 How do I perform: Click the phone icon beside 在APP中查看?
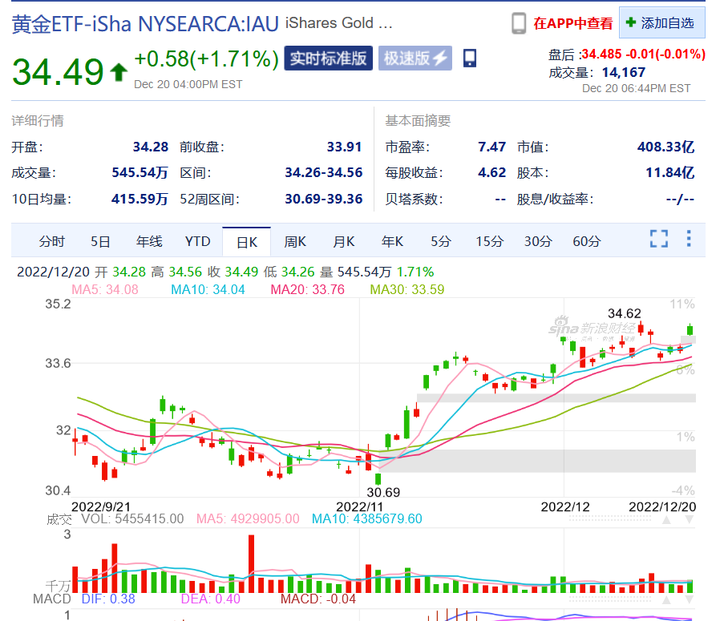point(518,23)
